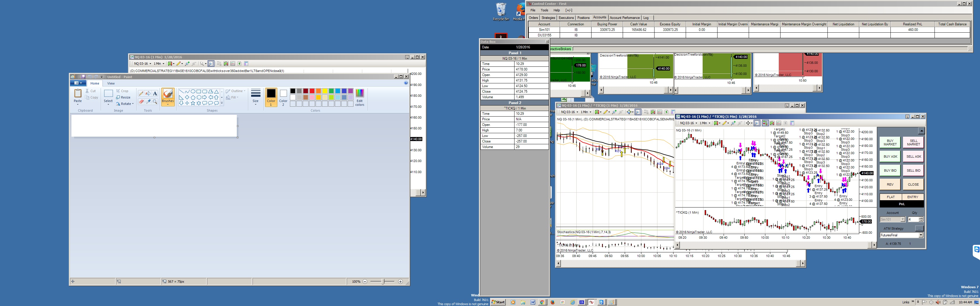Switch to the Executions tab
980x306 pixels.
566,18
